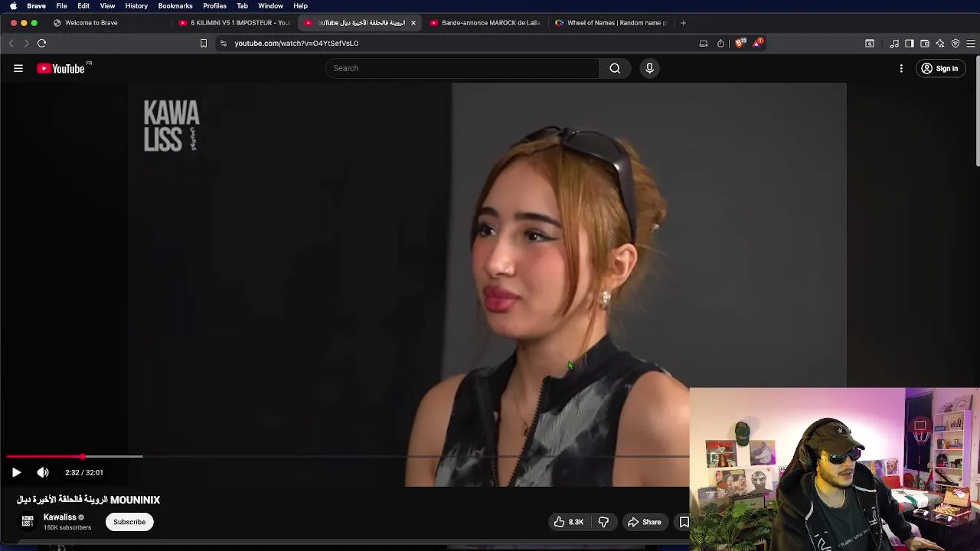Go back to previous page
980x551 pixels.
[x=11, y=44]
